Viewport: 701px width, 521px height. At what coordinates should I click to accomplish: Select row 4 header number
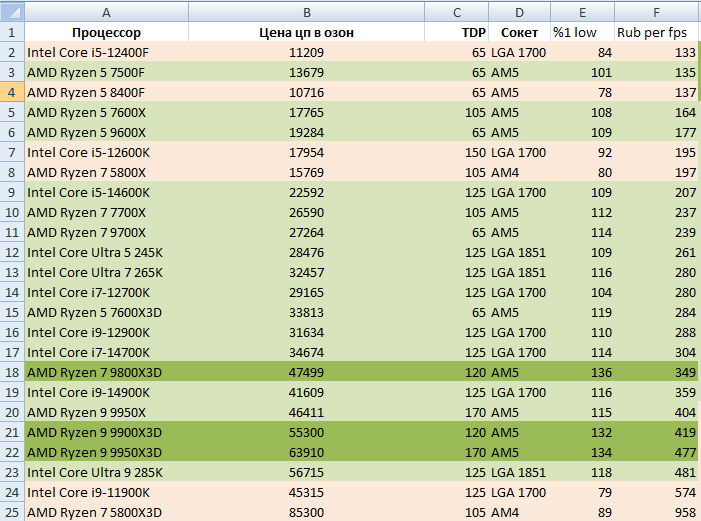pos(12,92)
